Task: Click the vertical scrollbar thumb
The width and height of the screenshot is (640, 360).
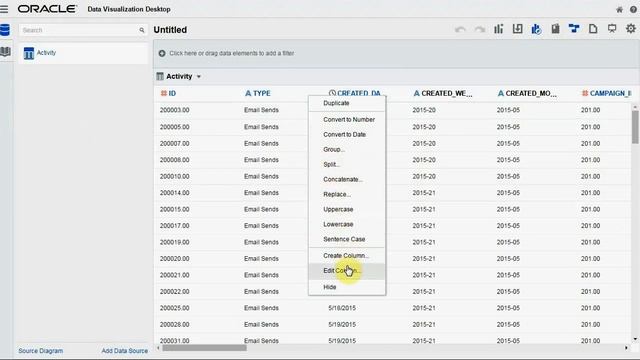Action: [x=635, y=127]
